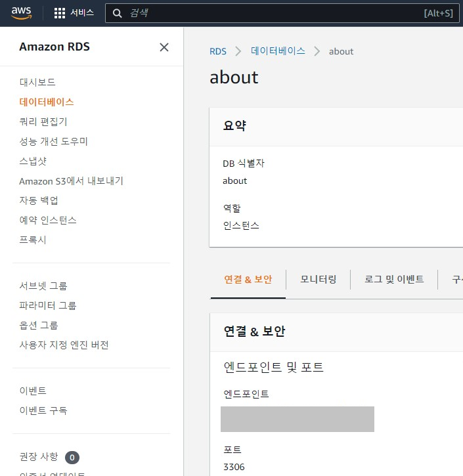Viewport: 463px width, 476px height.
Task: Click the 엔드포인트 및 포트 heading
Action: pos(273,367)
